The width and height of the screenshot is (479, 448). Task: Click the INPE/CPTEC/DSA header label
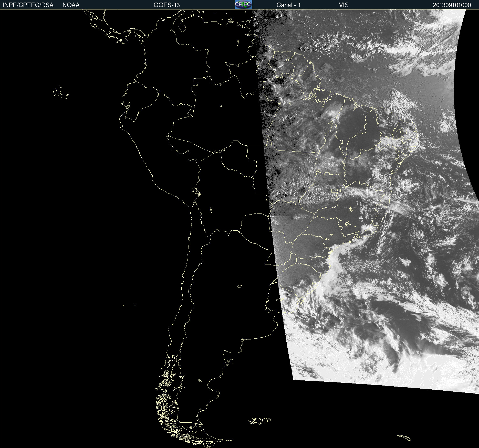click(x=28, y=5)
